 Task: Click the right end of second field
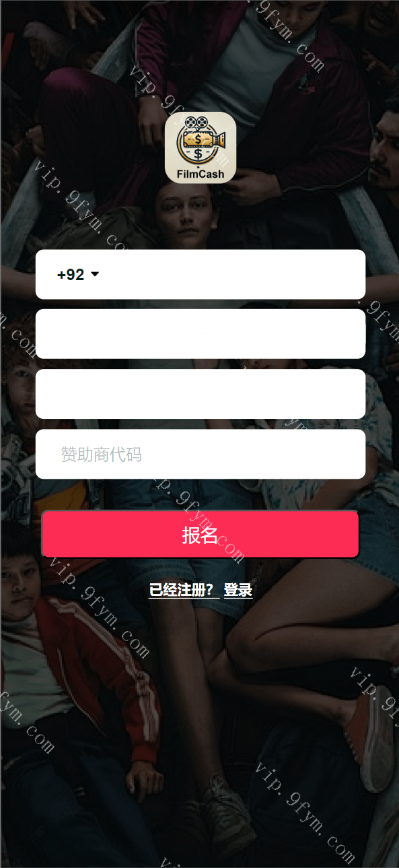[343, 334]
